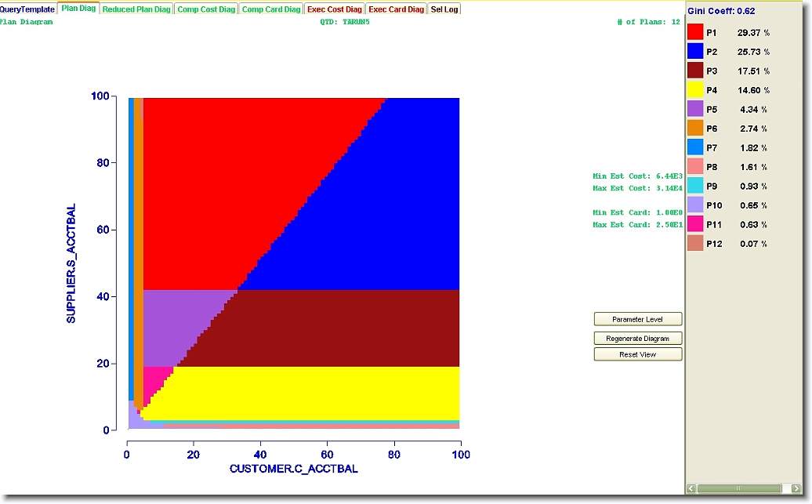Click the 25.73 % legend value
Image resolution: width=812 pixels, height=504 pixels.
[753, 52]
